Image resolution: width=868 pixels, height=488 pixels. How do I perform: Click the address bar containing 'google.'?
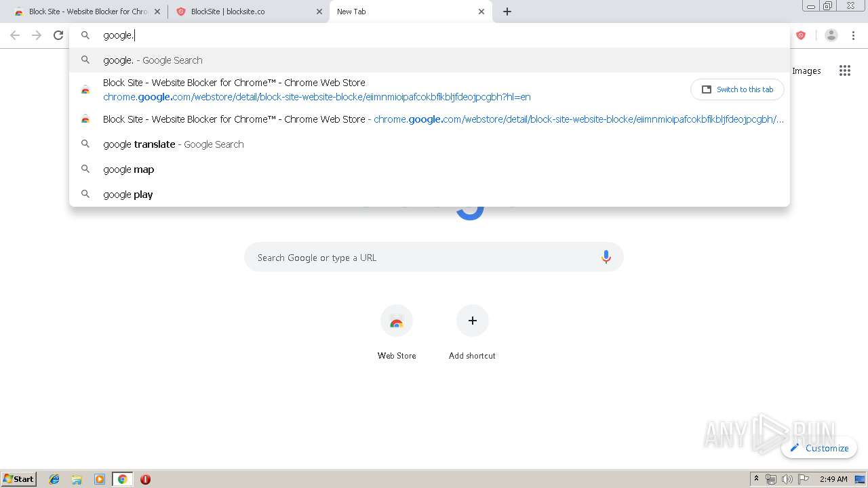(x=429, y=35)
